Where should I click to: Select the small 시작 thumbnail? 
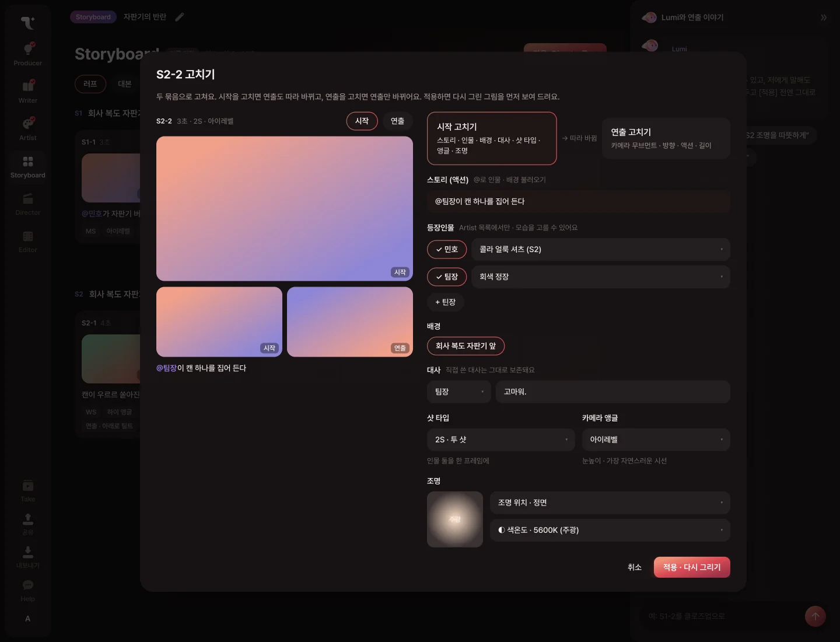click(x=219, y=322)
